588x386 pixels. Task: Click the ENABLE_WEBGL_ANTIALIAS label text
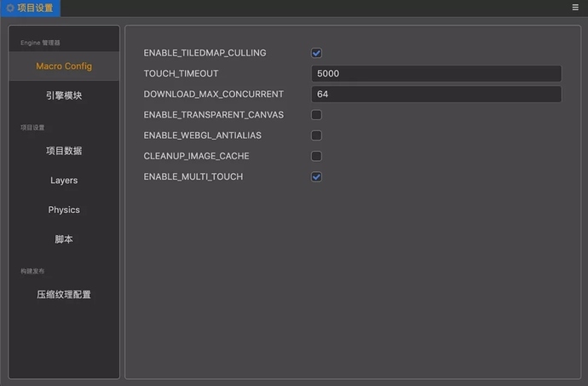click(202, 135)
